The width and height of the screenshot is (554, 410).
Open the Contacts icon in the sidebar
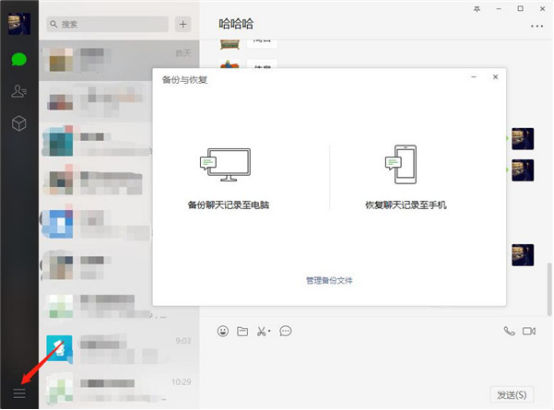point(19,91)
